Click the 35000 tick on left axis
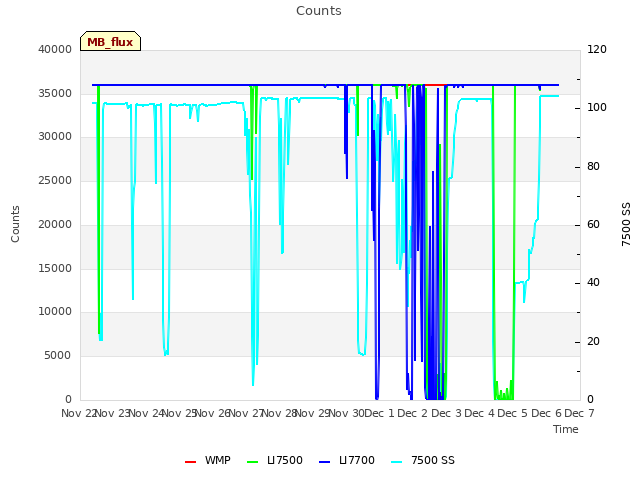640x480 pixels. click(55, 93)
